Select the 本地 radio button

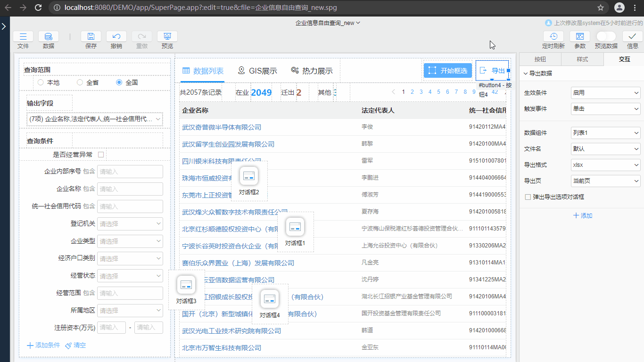pos(41,82)
